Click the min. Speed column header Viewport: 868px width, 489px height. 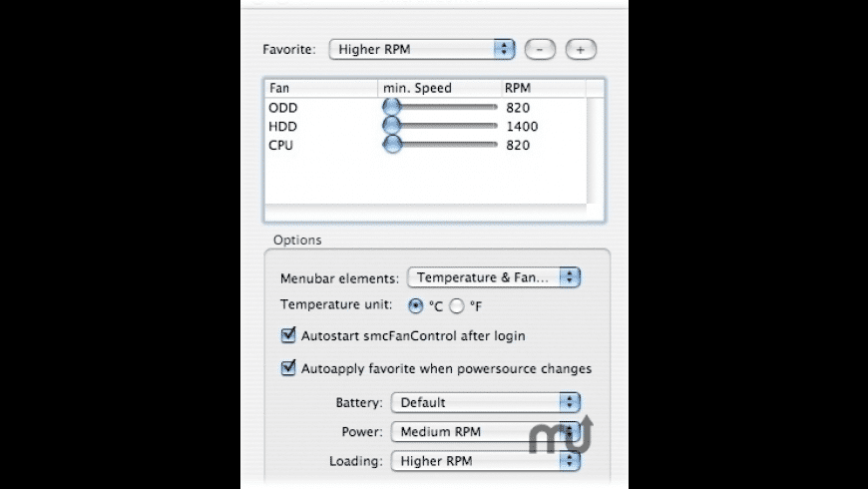point(439,88)
